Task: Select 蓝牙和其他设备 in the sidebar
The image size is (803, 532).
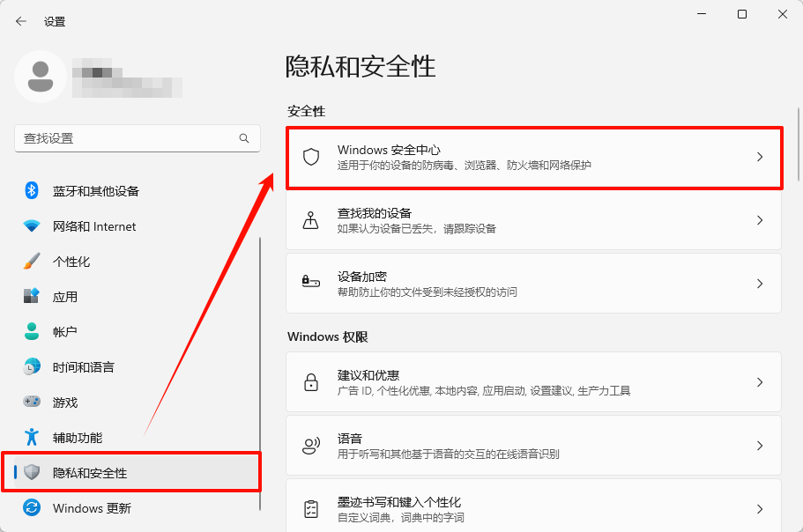Action: point(138,191)
